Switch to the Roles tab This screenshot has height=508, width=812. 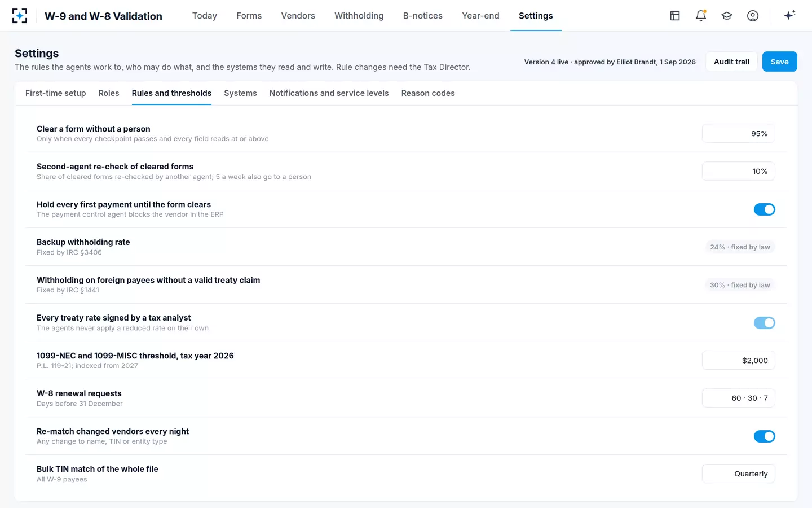click(x=109, y=93)
